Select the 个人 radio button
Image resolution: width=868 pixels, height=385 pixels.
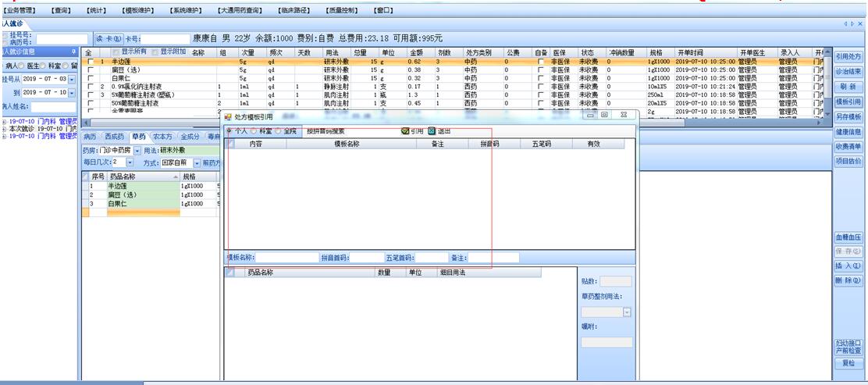point(229,131)
